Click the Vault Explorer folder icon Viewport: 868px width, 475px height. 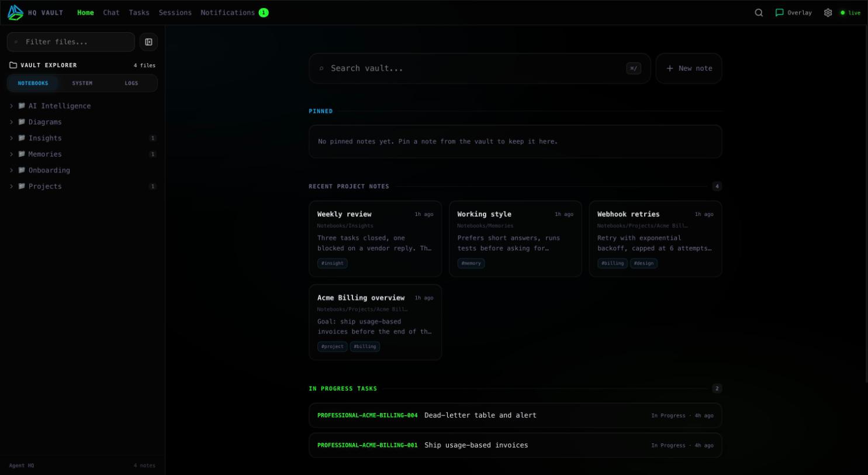13,65
